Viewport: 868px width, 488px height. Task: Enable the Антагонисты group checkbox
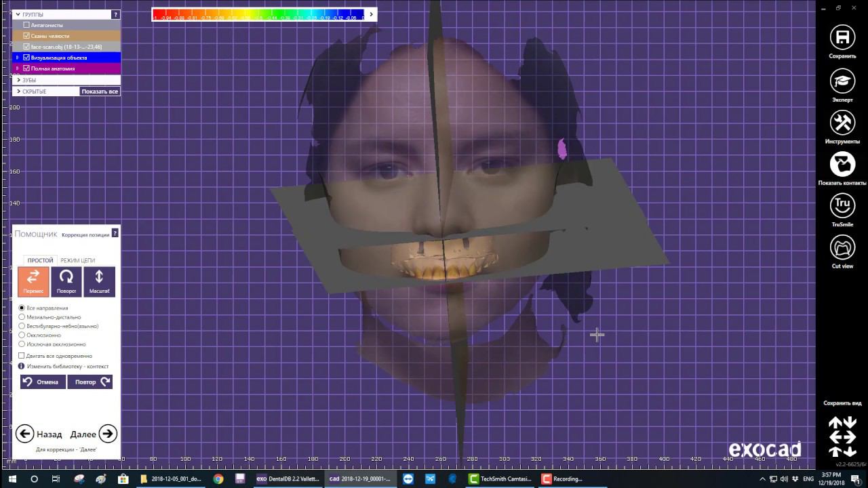[26, 25]
